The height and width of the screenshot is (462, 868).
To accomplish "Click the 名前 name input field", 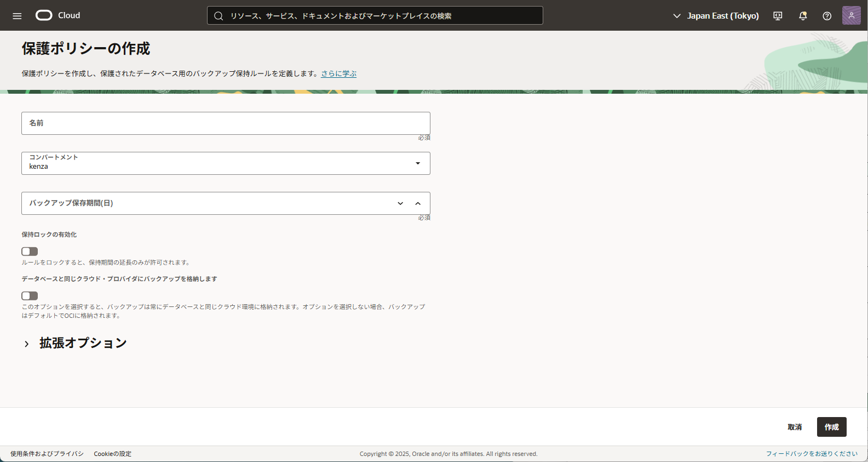I will [x=226, y=123].
